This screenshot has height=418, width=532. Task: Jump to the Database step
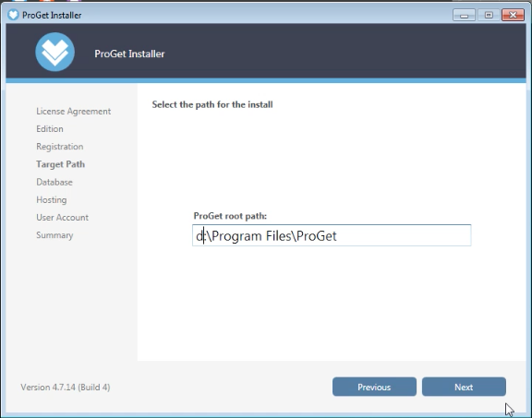(x=54, y=182)
